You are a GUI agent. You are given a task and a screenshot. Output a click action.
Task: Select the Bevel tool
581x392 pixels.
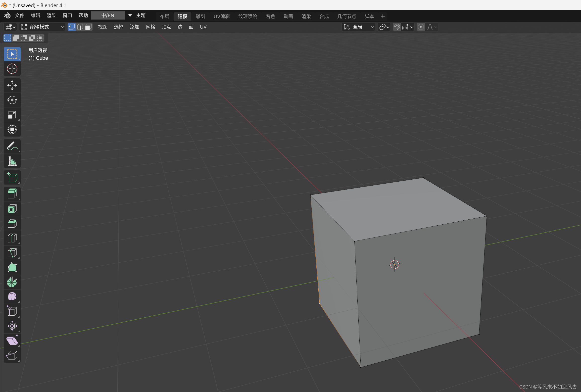point(12,223)
